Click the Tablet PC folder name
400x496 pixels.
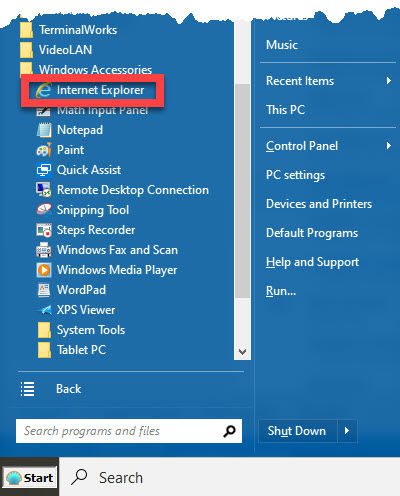pos(81,350)
